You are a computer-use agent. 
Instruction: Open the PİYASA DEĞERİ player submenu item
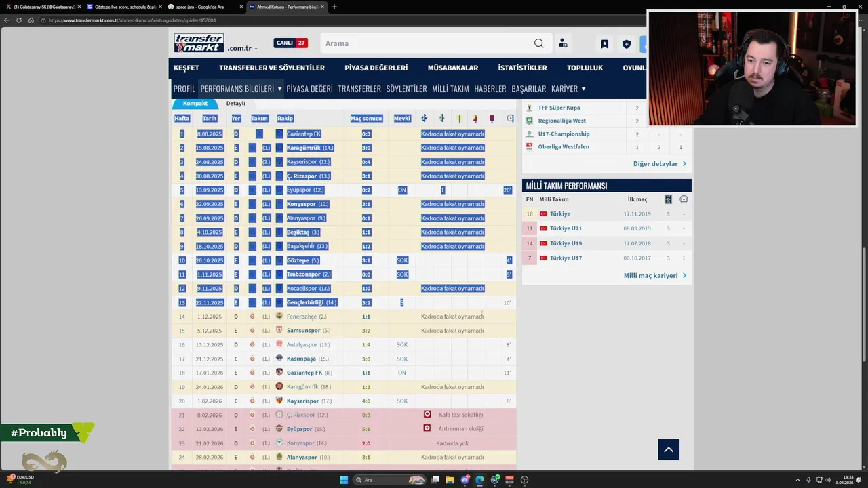[x=309, y=89]
